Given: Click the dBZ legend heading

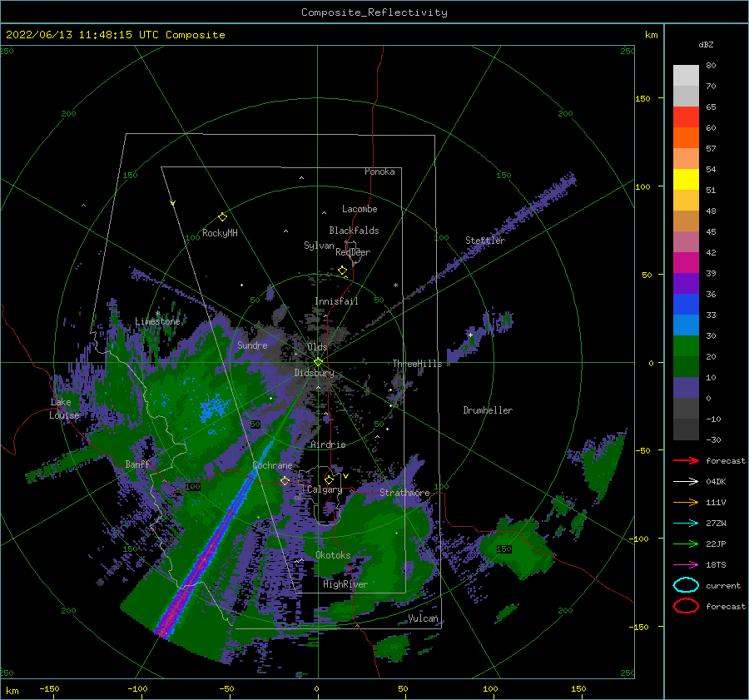Looking at the screenshot, I should tap(706, 44).
